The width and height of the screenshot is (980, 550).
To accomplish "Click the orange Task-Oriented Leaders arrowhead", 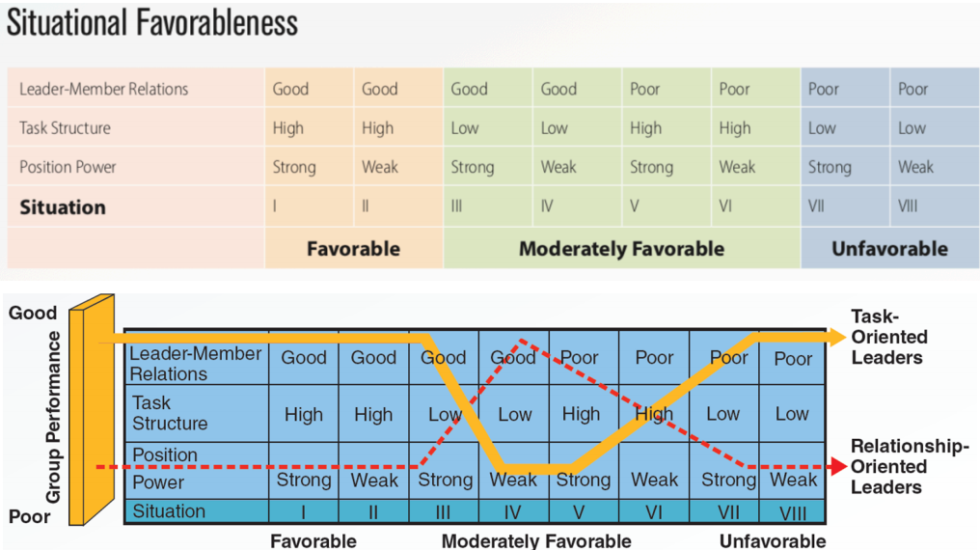I will (836, 338).
